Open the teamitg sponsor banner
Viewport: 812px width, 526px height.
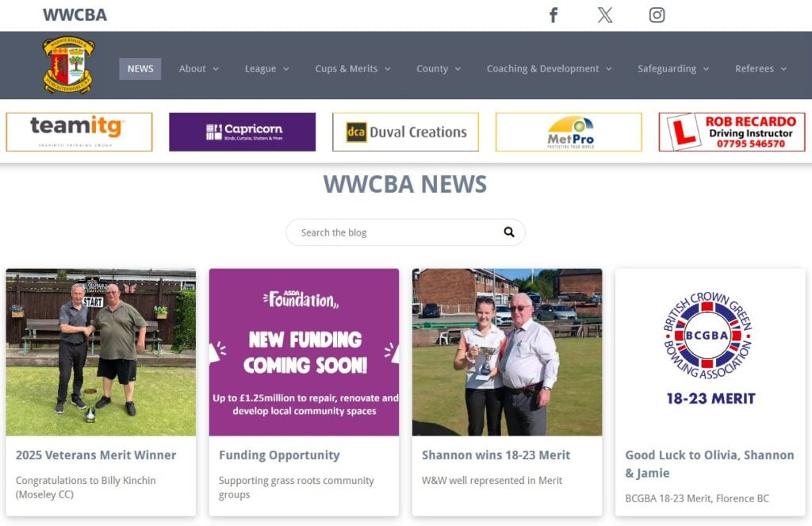79,132
